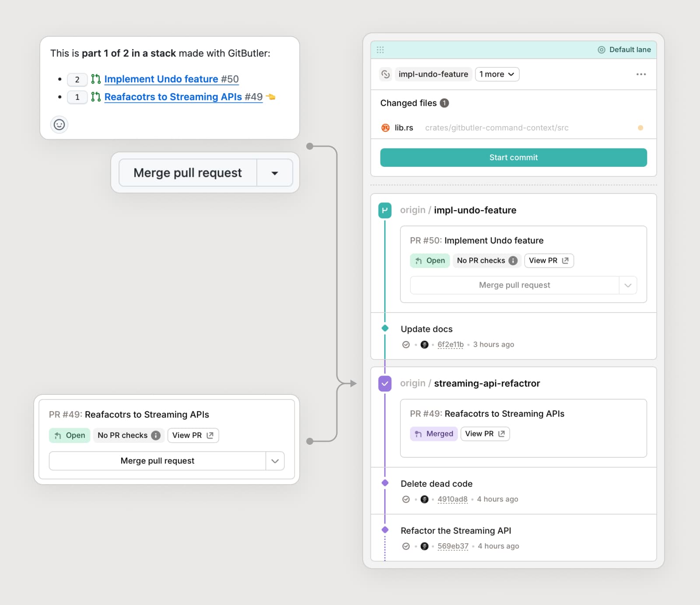Click the emoji reaction smiley icon
The height and width of the screenshot is (605, 700).
point(59,125)
